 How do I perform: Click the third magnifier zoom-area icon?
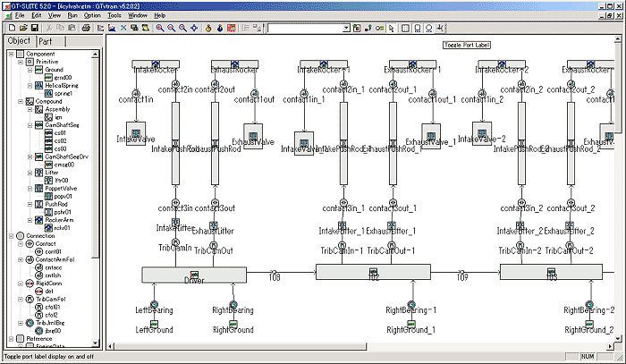point(182,28)
